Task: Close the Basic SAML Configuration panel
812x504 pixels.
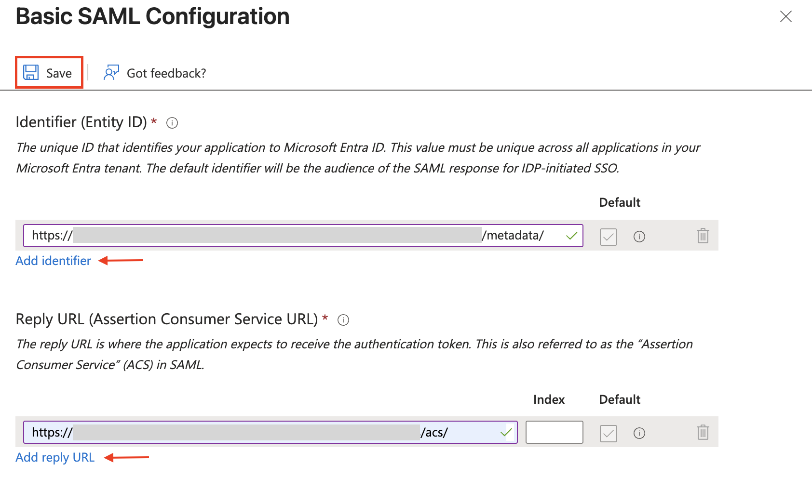Action: (x=786, y=17)
